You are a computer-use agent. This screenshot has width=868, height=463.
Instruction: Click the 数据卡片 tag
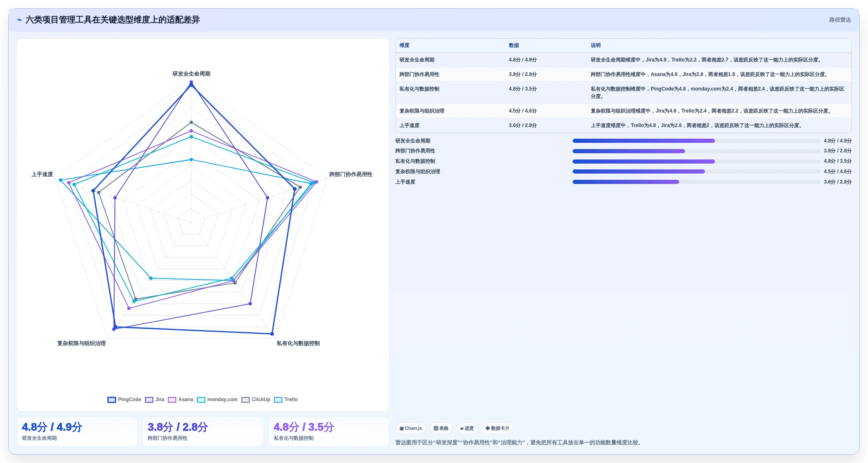click(x=497, y=428)
